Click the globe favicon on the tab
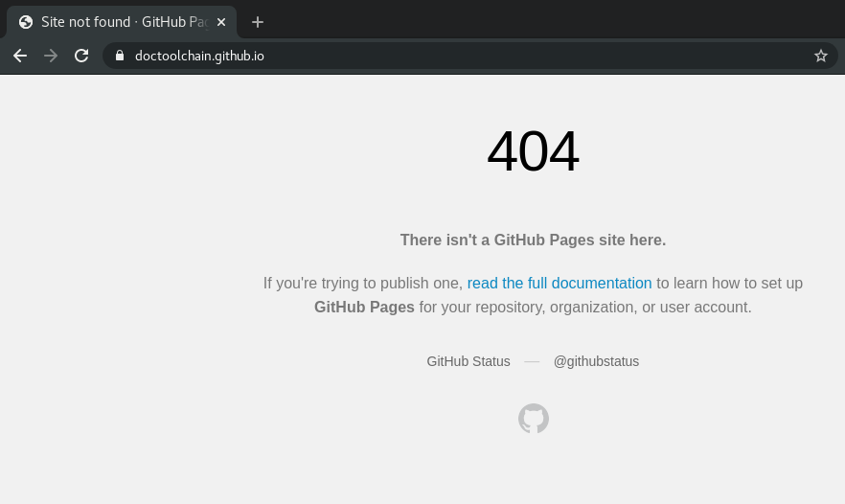Screen dimensions: 845x504 point(26,22)
